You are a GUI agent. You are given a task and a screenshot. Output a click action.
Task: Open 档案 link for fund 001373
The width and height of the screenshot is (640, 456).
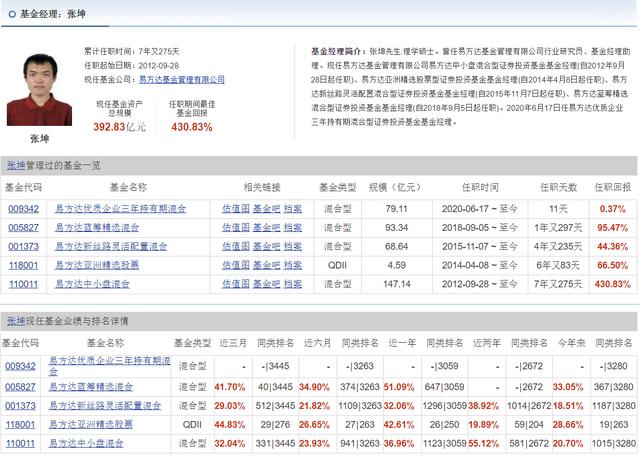[x=293, y=247]
